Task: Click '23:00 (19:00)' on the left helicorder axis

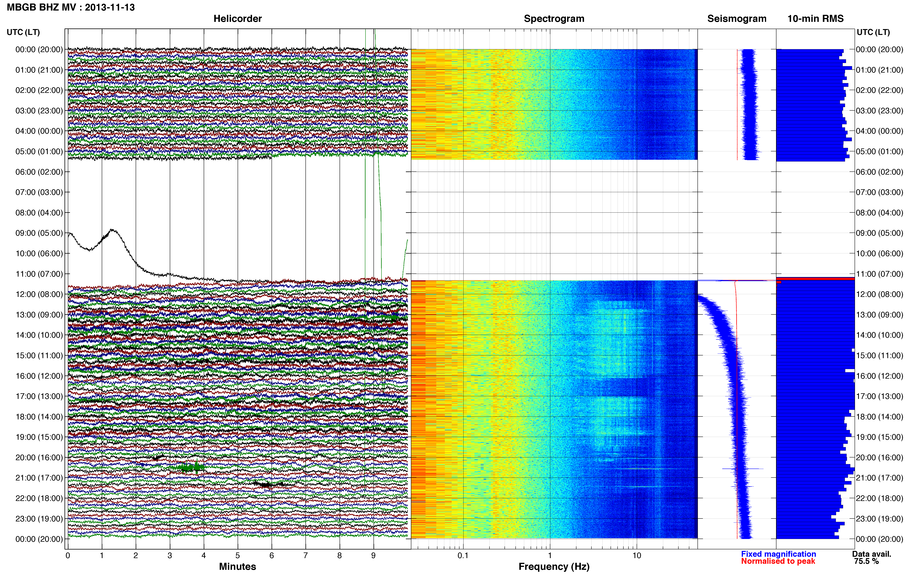Action: point(39,519)
